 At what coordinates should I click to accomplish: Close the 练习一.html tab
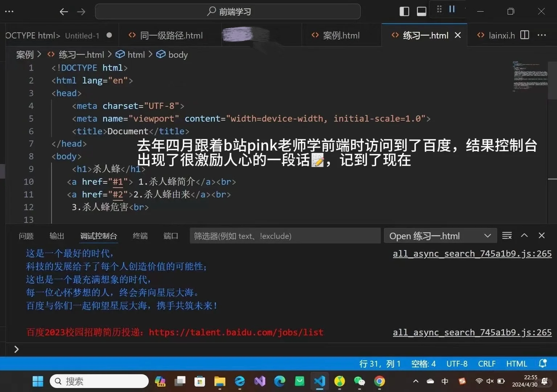(x=458, y=35)
